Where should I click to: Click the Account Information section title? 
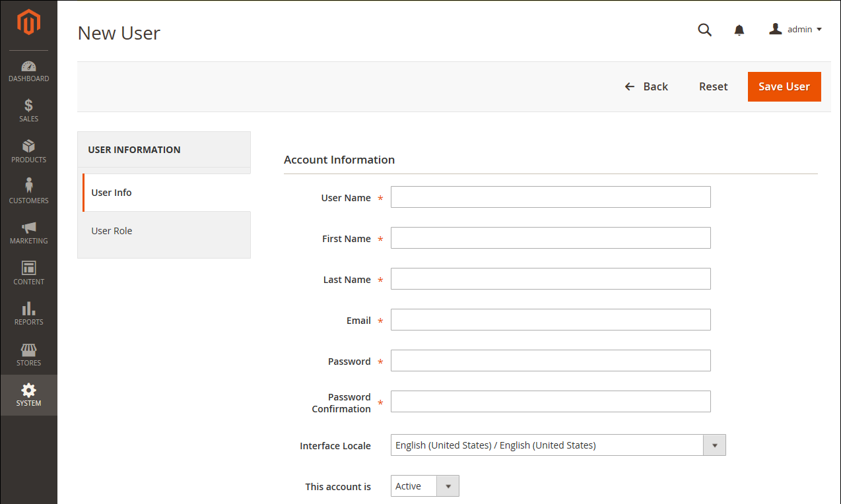pos(339,160)
